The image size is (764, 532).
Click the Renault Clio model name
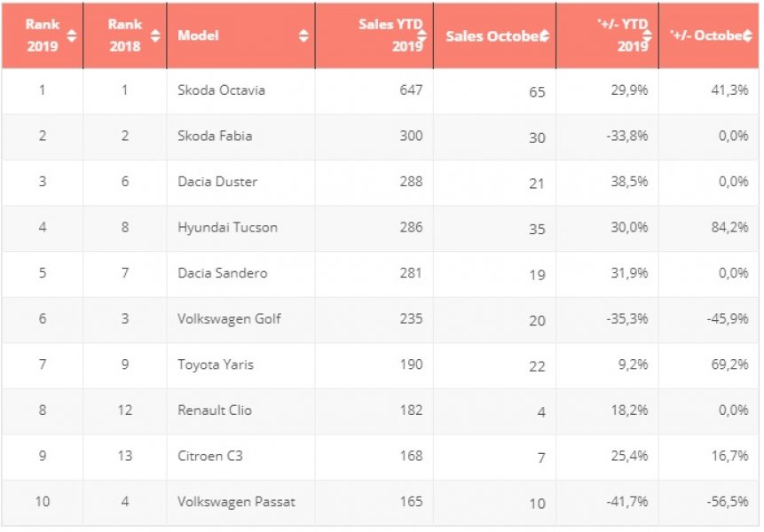click(213, 411)
